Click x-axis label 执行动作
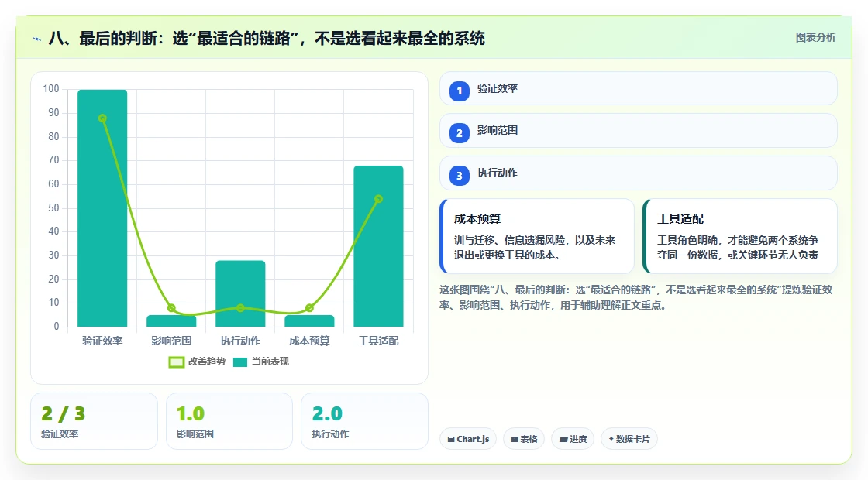The image size is (868, 480). (240, 341)
